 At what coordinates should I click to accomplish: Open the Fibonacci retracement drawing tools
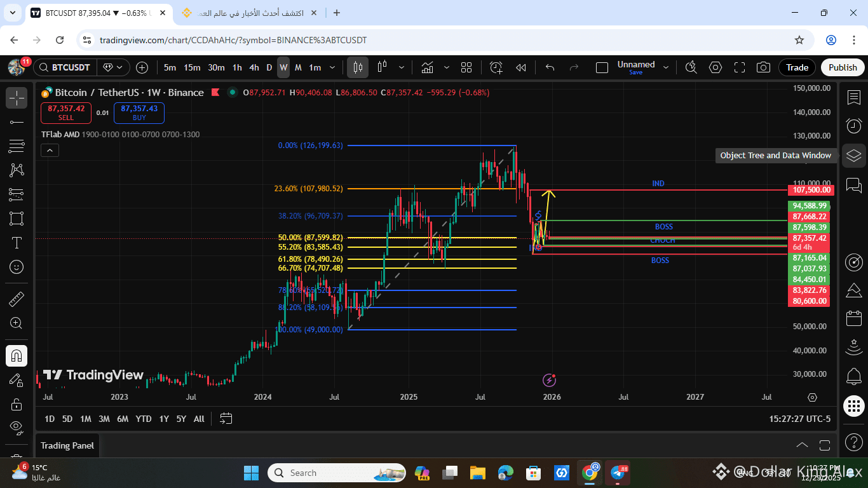point(17,146)
